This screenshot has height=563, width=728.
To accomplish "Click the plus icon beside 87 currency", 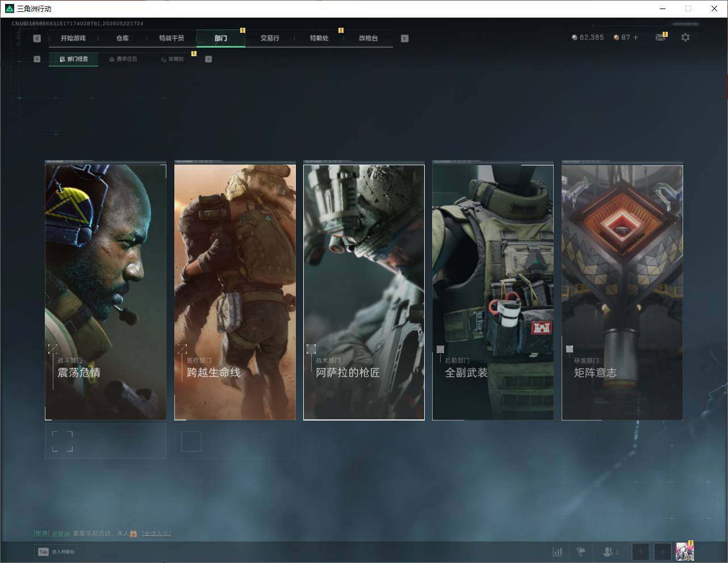I will tap(635, 37).
